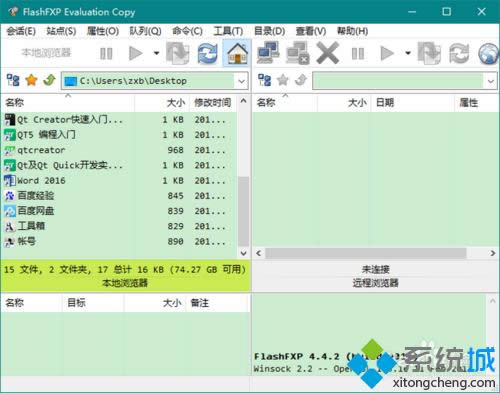Click the local folder tree icon
The width and height of the screenshot is (500, 393).
tap(13, 80)
